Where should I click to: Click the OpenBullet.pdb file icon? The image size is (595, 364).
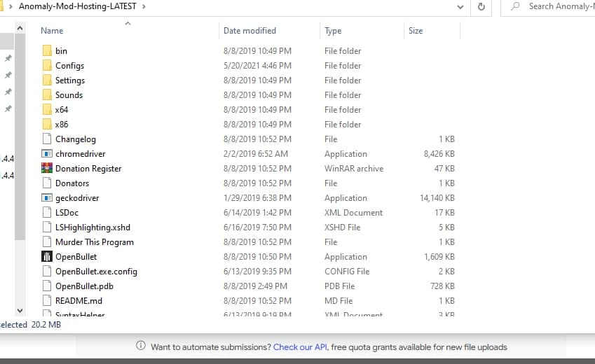coord(47,286)
